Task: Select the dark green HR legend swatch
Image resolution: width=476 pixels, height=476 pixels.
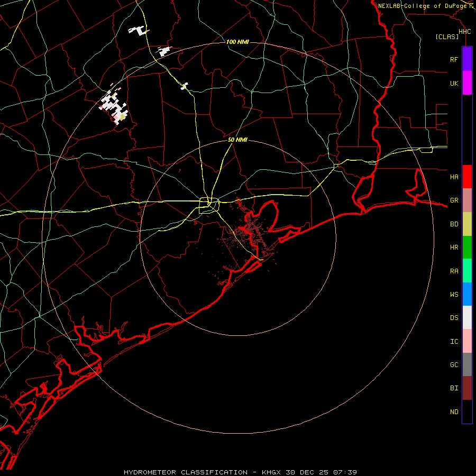Action: pos(467,247)
